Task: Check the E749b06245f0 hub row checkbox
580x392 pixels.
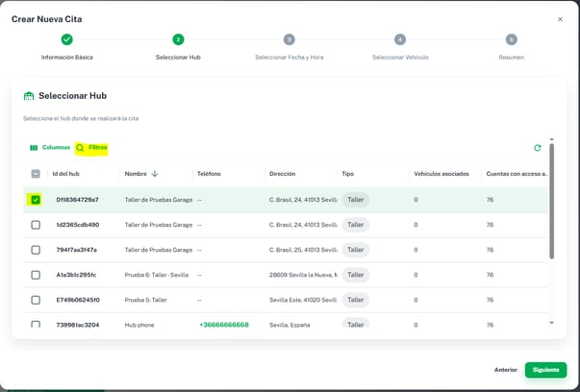Action: pyautogui.click(x=36, y=300)
